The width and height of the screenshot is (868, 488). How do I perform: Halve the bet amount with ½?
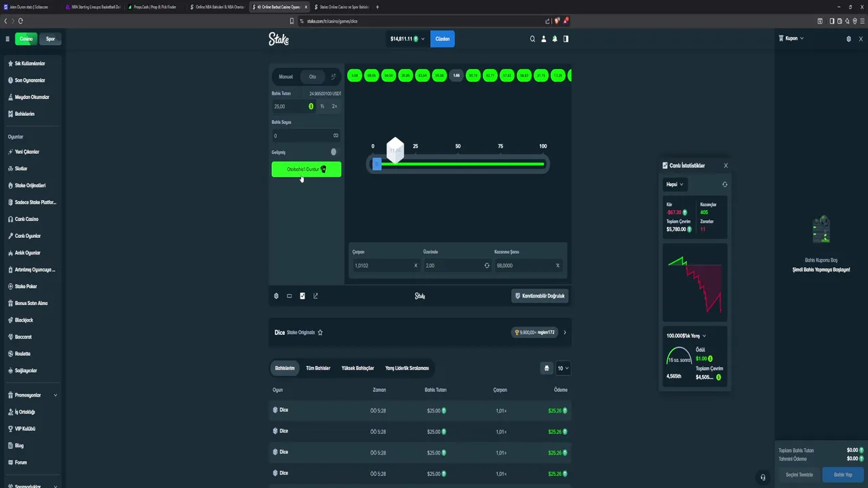(x=322, y=106)
